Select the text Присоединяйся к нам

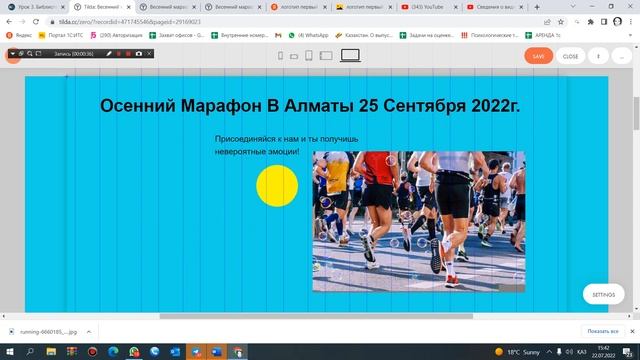[x=287, y=145]
